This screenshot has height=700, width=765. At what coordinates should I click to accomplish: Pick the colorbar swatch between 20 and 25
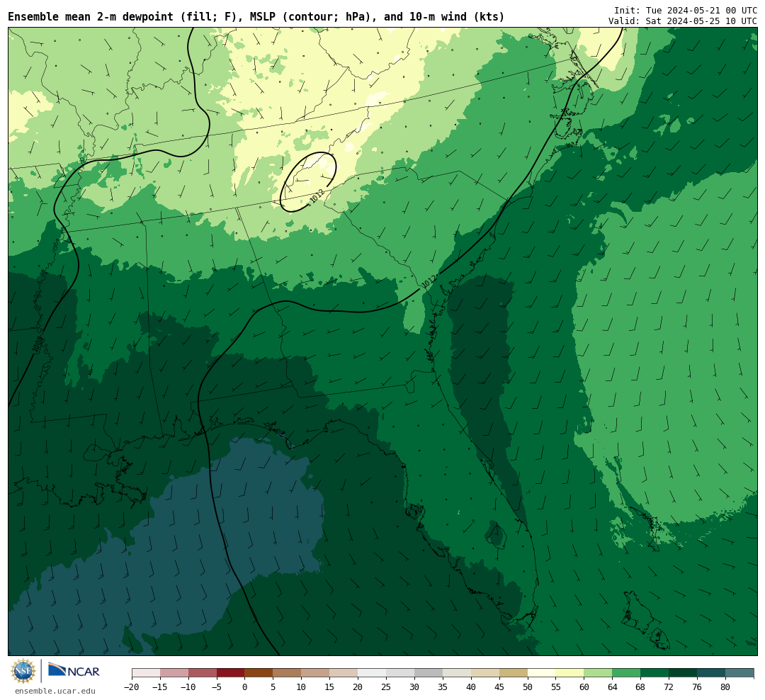[373, 673]
